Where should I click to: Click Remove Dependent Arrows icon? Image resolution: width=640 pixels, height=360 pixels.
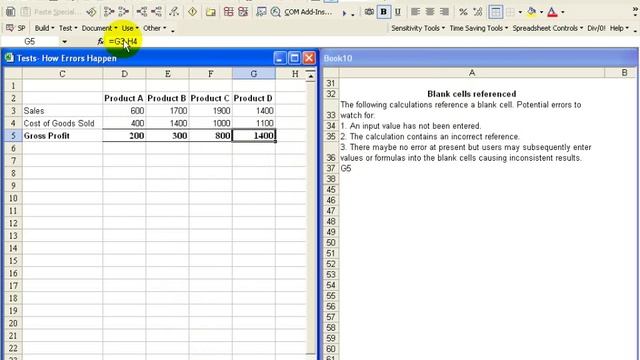pos(156,12)
